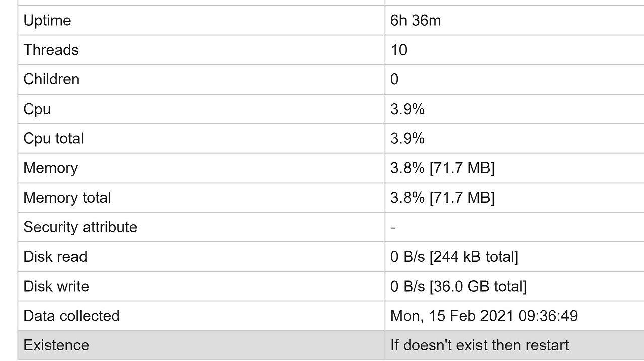This screenshot has width=644, height=361.
Task: Click the Disk write label
Action: (x=56, y=287)
